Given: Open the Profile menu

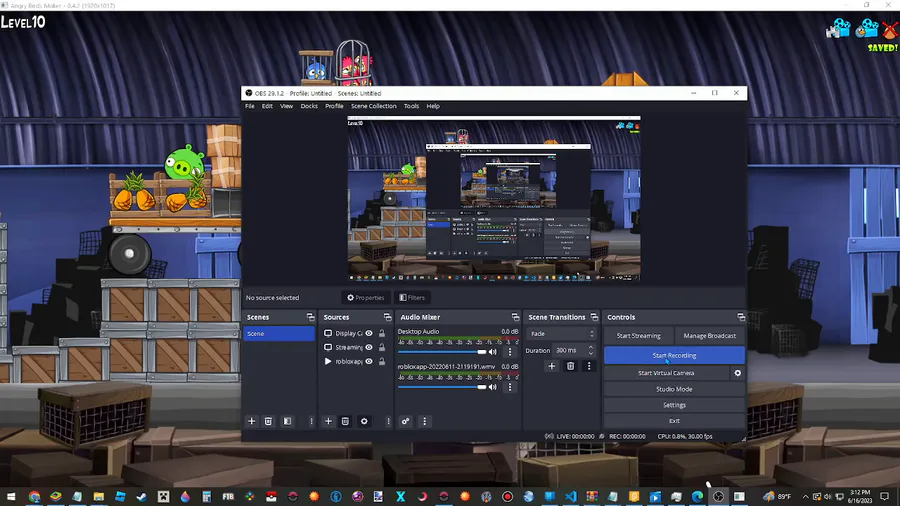Looking at the screenshot, I should click(x=334, y=106).
